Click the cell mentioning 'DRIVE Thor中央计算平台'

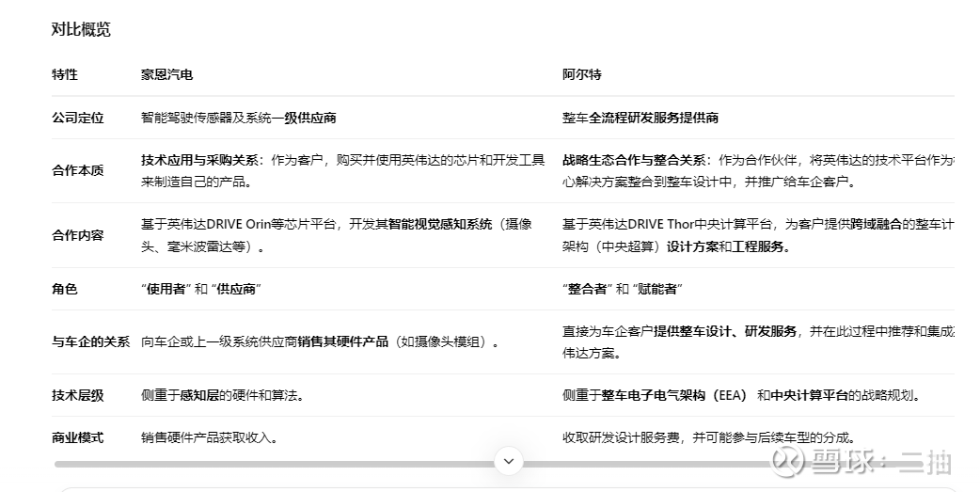[758, 235]
